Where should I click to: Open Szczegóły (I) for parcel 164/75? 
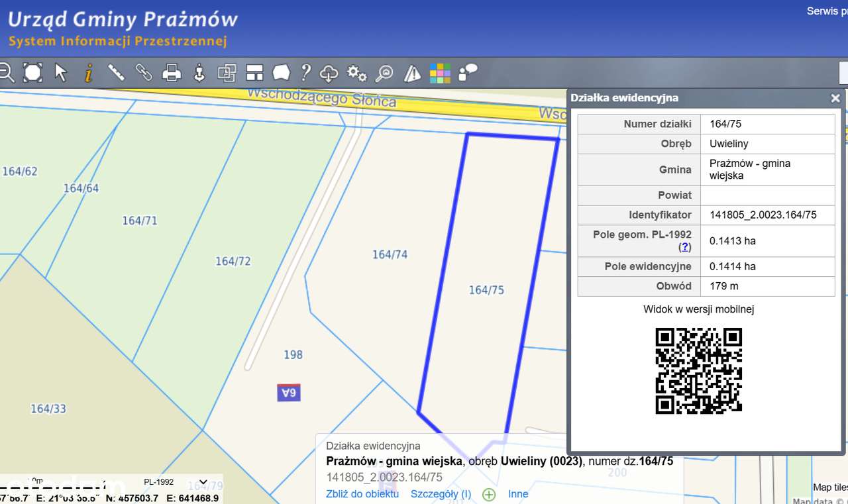[x=440, y=494]
